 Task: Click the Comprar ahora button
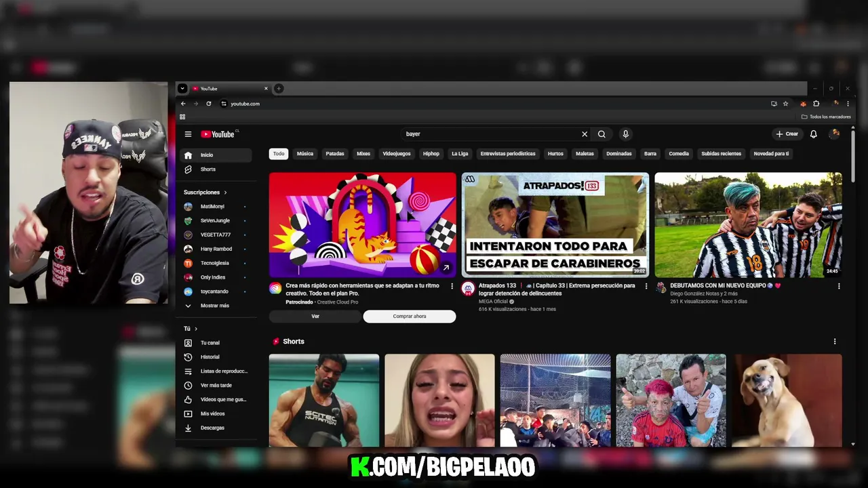pos(410,317)
